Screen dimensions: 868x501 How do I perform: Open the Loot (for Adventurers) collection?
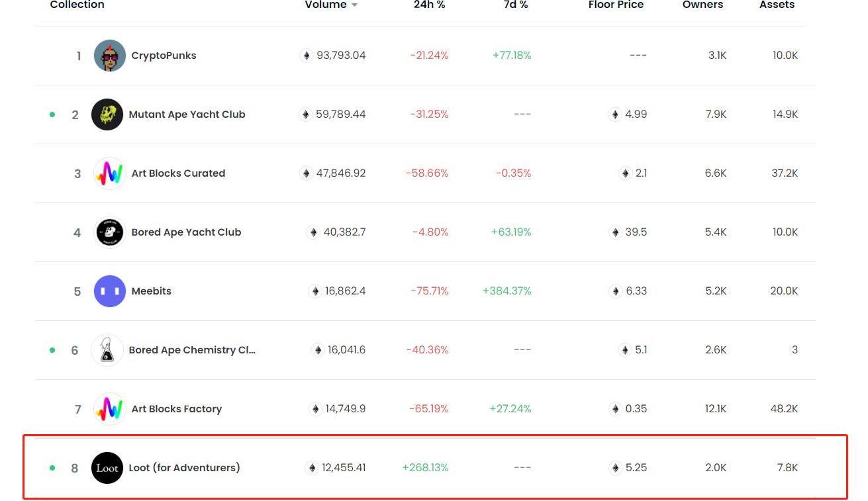point(184,468)
